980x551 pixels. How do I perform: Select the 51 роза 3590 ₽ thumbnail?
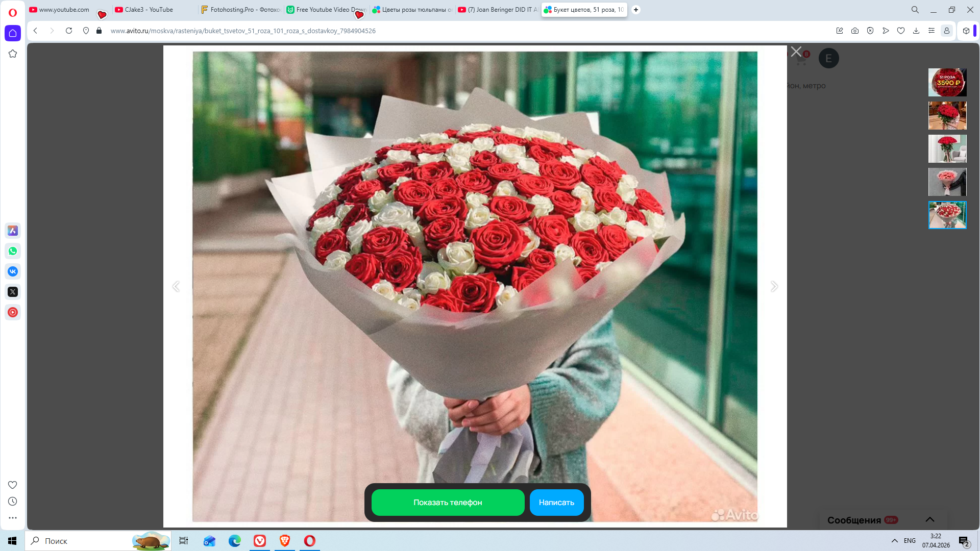(x=947, y=82)
